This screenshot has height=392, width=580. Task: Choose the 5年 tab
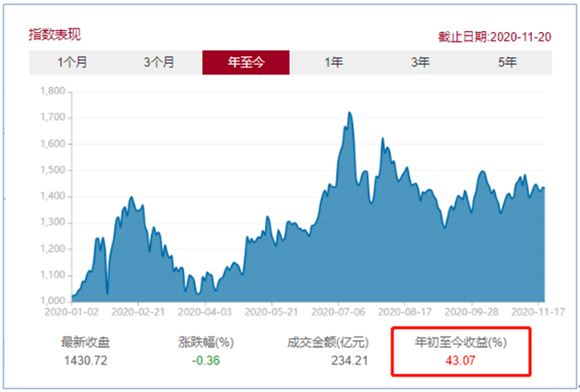tap(507, 62)
